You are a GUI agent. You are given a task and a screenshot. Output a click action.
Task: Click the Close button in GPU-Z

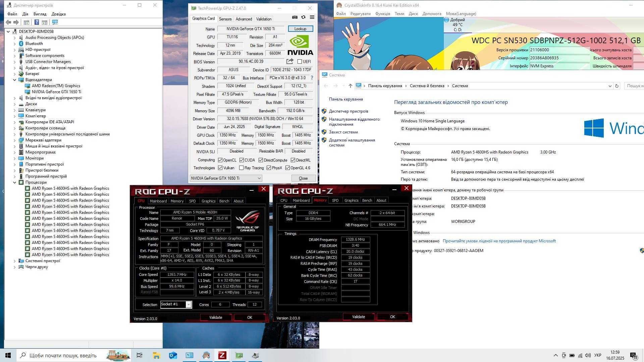(303, 178)
